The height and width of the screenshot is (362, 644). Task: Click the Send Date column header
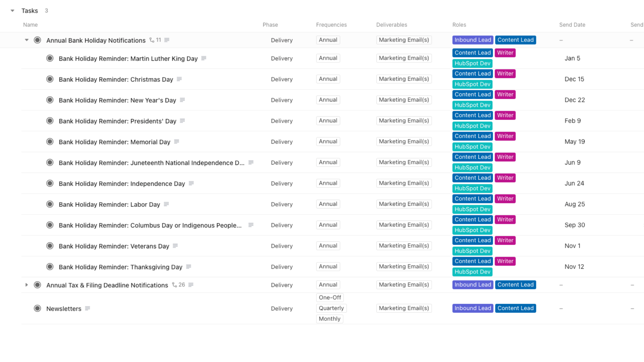tap(572, 25)
